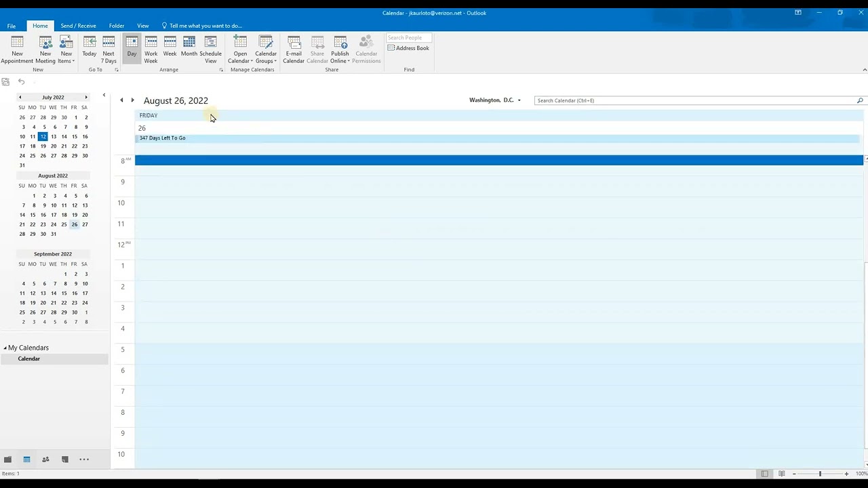Switch to Normal view in status bar

coord(765,474)
